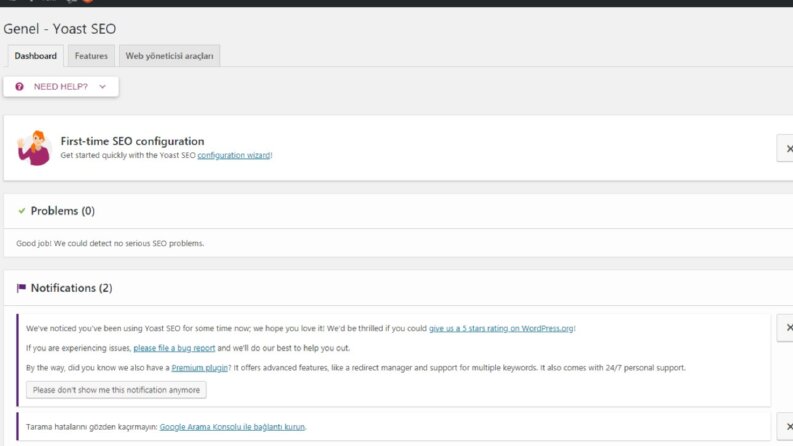Open the please file a bug report link
This screenshot has height=446, width=793.
(x=174, y=348)
